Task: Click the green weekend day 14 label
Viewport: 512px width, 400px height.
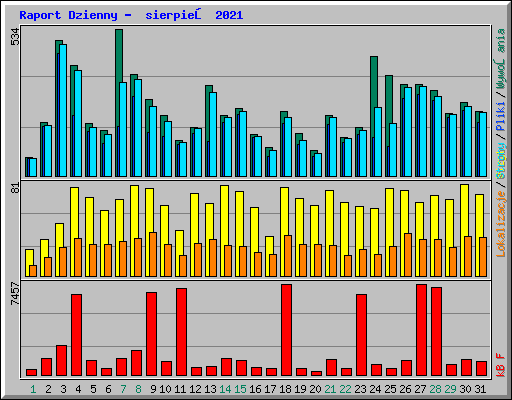Action: click(x=225, y=389)
